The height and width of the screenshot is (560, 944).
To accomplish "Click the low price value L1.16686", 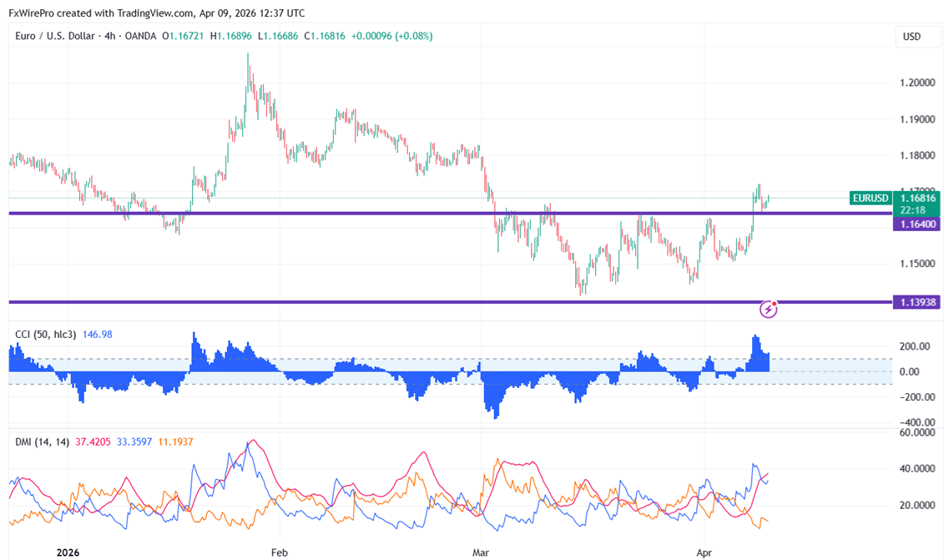I will pyautogui.click(x=278, y=36).
